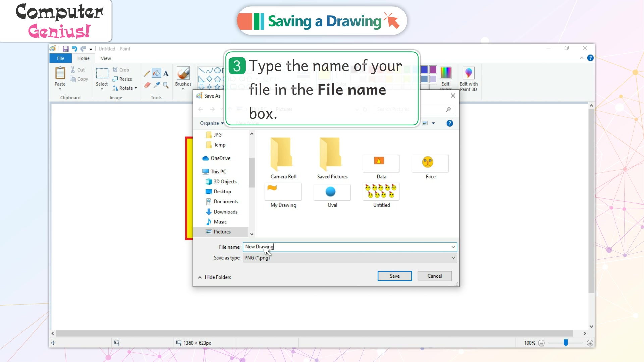Pick the blue-gray color swatch in palette
This screenshot has height=362, width=644.
click(x=424, y=79)
